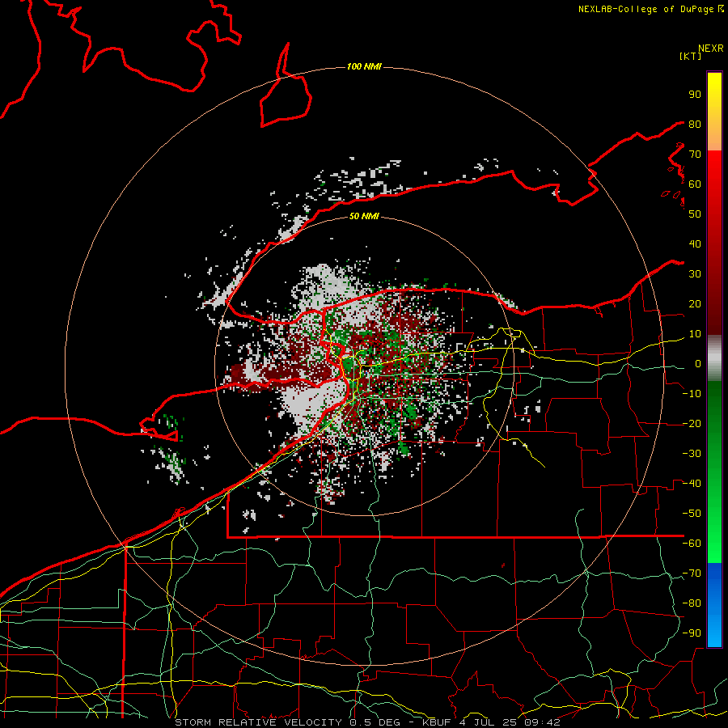Click the 0.5 DEG elevation text in caption

click(x=375, y=722)
